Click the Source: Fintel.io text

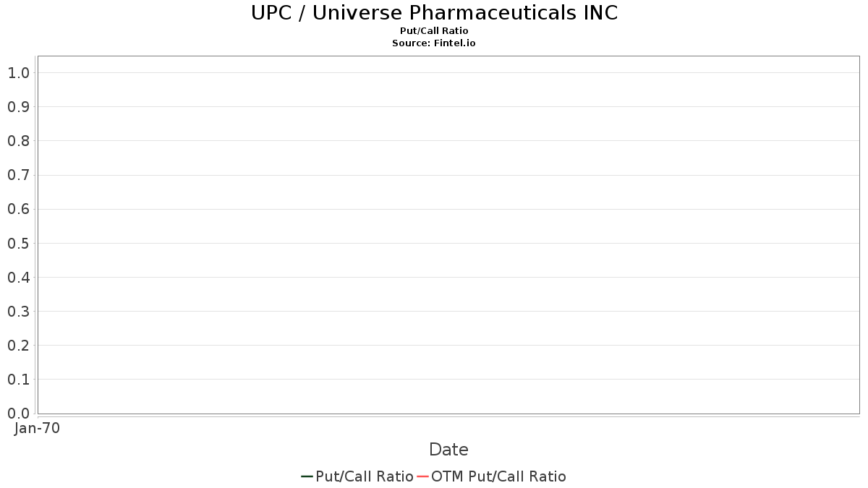coord(434,43)
